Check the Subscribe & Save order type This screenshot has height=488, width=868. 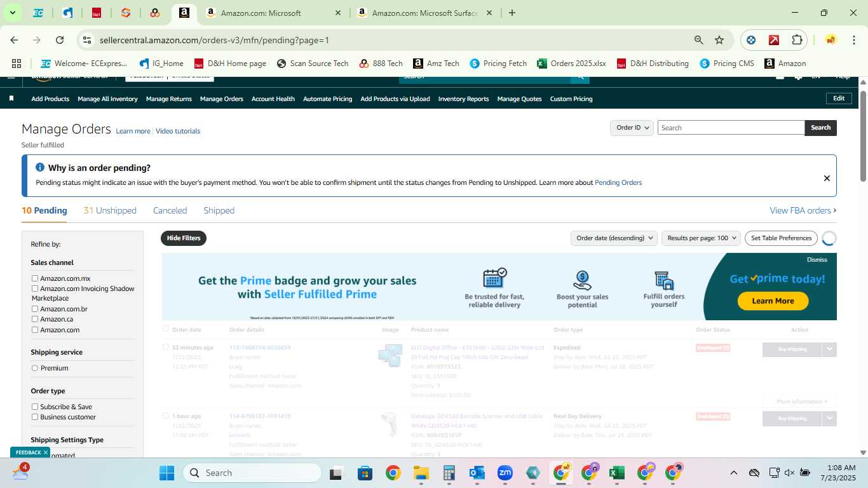click(35, 407)
